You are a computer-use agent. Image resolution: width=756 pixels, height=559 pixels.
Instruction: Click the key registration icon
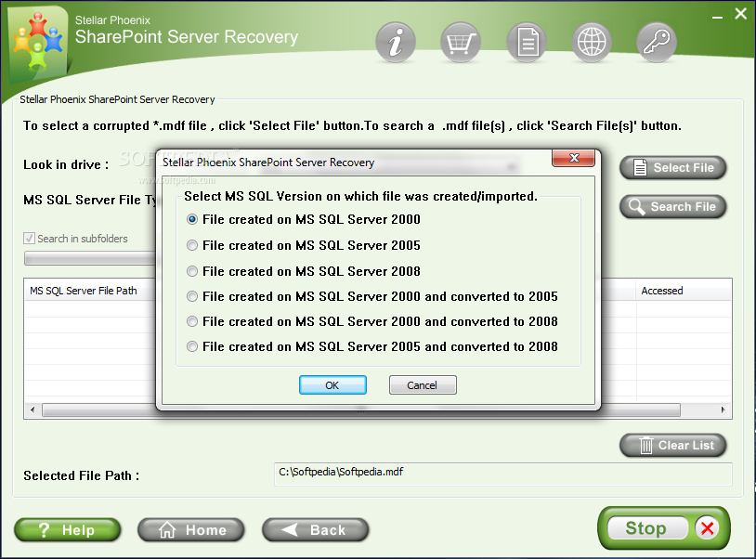click(x=657, y=43)
